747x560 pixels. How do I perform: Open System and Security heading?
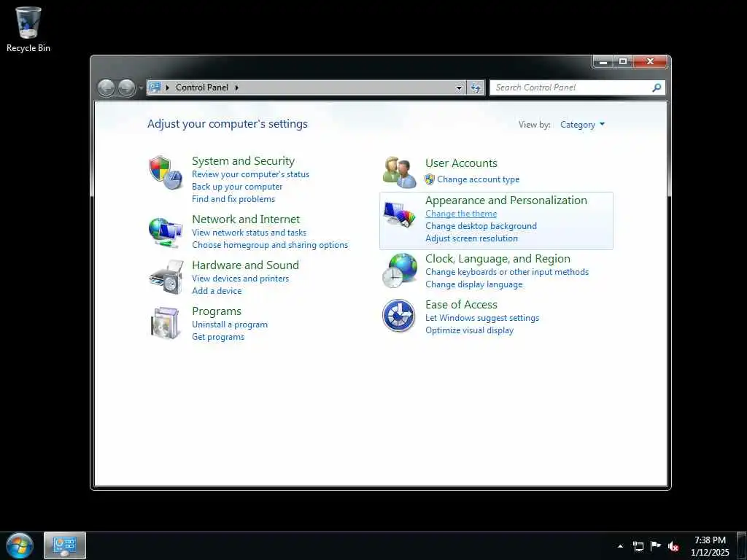(x=244, y=161)
